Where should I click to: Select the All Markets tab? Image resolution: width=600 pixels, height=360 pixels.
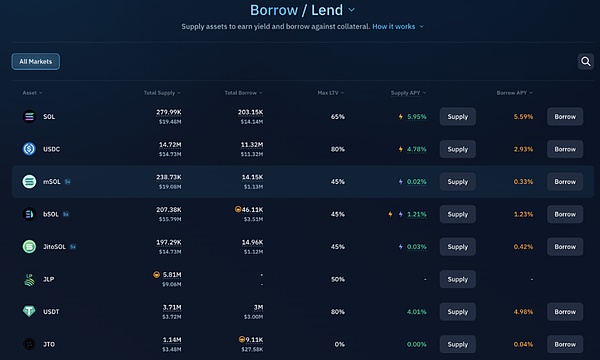(36, 62)
